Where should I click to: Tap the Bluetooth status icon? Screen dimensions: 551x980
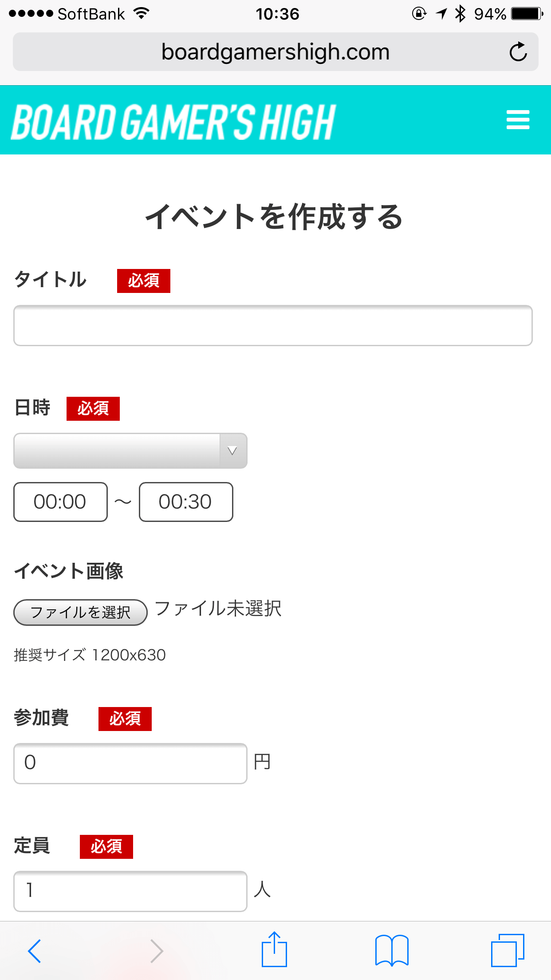(x=460, y=14)
